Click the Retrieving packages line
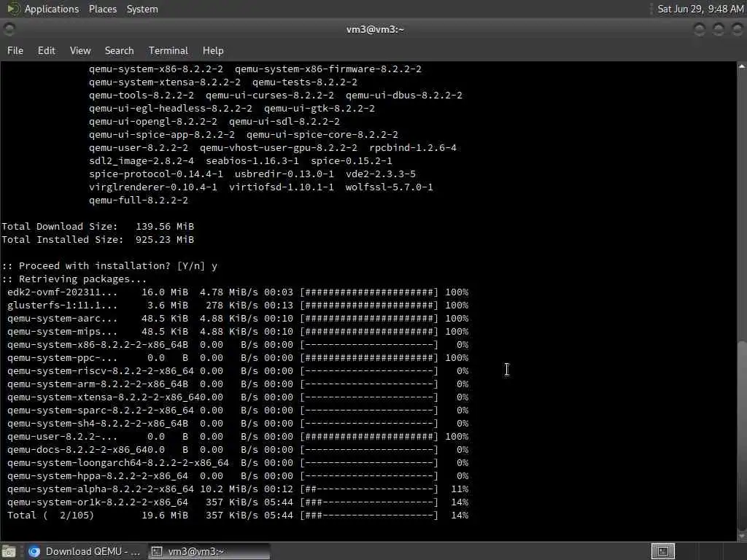This screenshot has width=747, height=560. coord(74,279)
